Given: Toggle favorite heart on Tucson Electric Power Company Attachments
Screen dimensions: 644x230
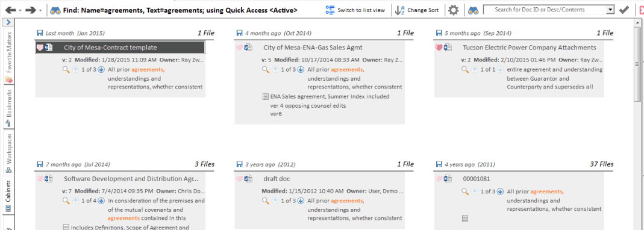Looking at the screenshot, I should tap(439, 48).
